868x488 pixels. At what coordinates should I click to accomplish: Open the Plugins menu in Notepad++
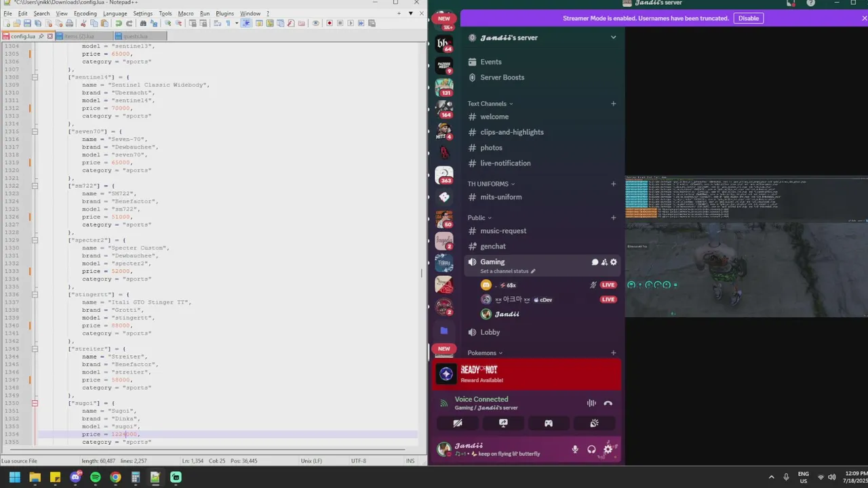(x=224, y=14)
